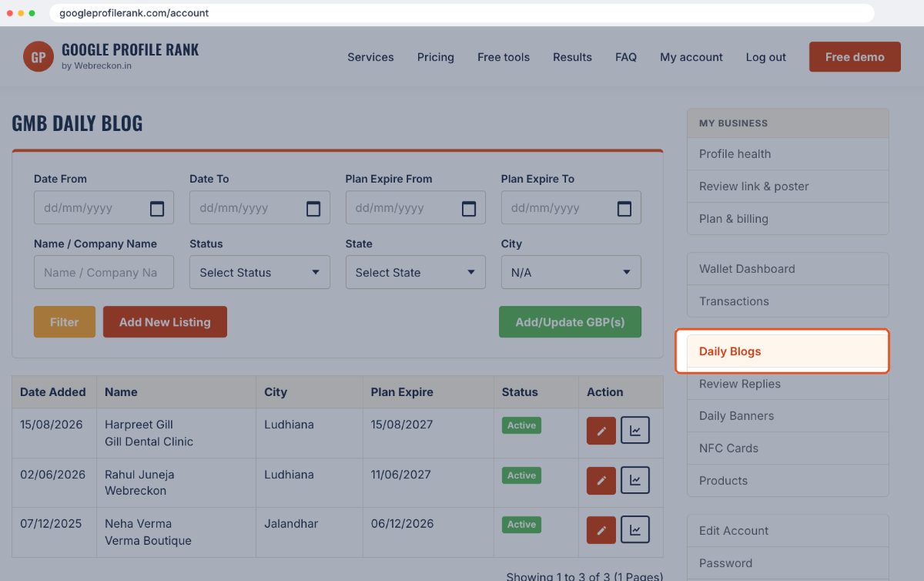Open calendar picker for Date To

point(313,208)
